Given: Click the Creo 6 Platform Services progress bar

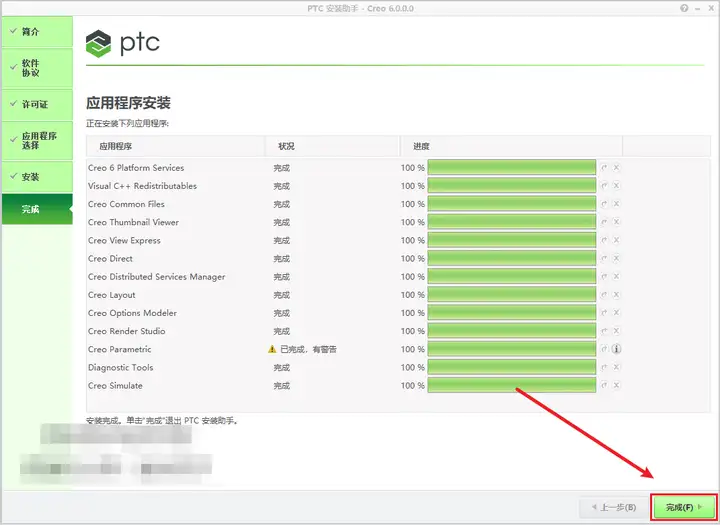Looking at the screenshot, I should click(x=512, y=168).
